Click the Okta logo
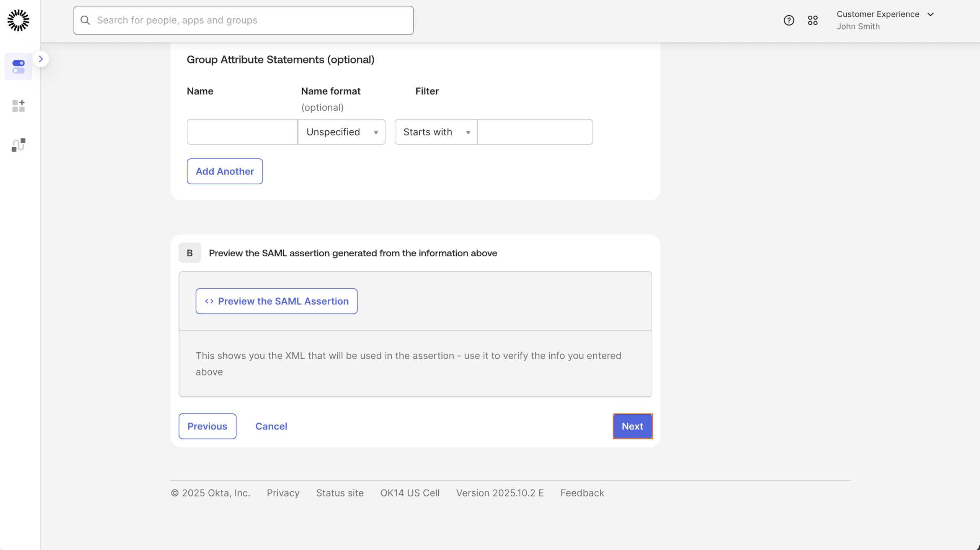This screenshot has height=550, width=980. click(x=18, y=20)
